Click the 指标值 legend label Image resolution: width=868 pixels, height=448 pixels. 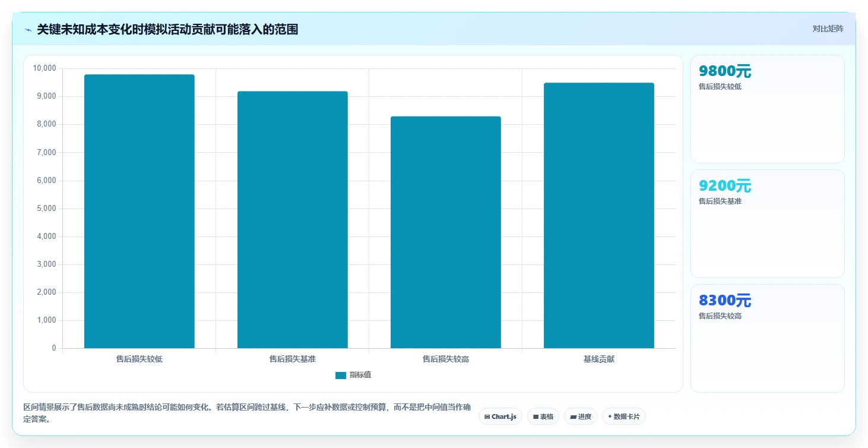(360, 375)
